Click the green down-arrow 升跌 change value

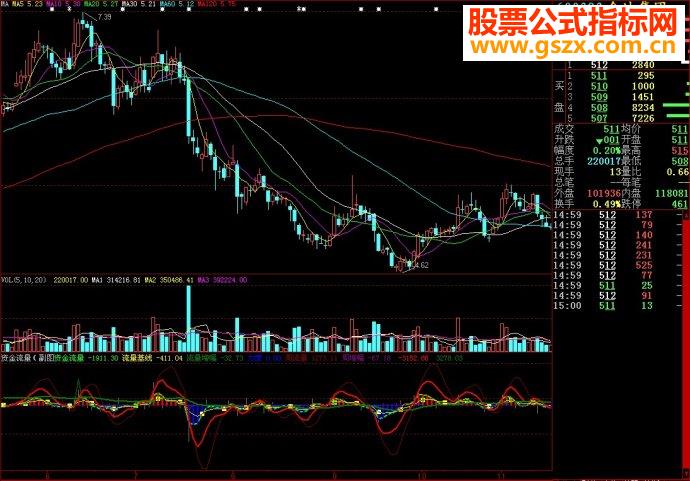tap(608, 140)
